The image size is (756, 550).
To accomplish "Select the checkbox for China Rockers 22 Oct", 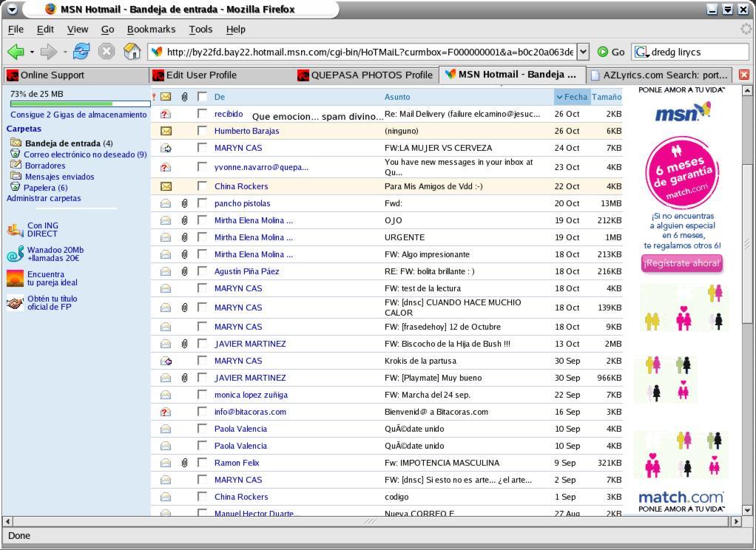I will [202, 186].
